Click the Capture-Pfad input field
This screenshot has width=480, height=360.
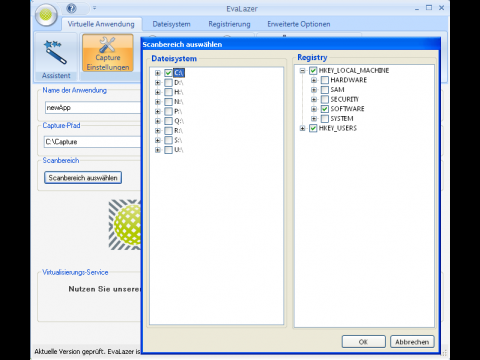coord(92,142)
